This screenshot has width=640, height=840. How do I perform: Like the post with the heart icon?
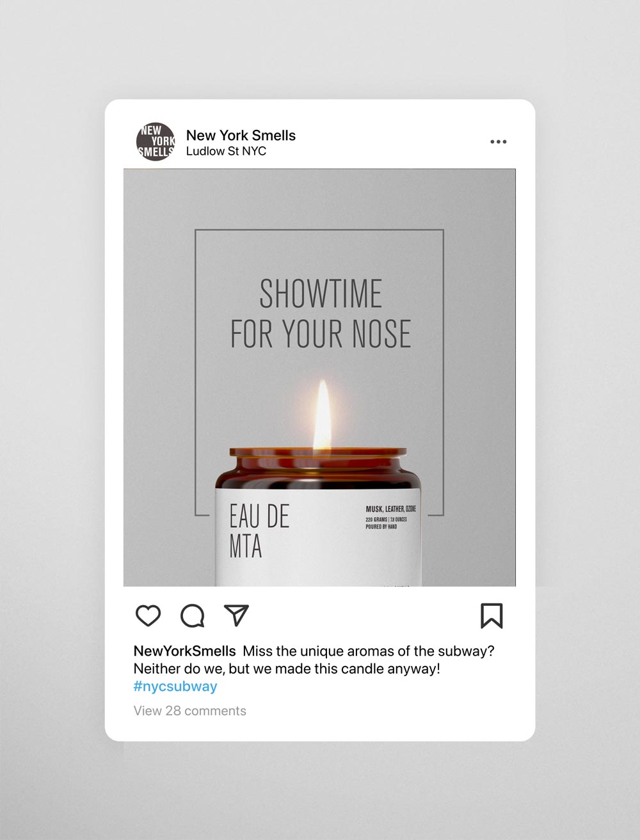pos(148,615)
